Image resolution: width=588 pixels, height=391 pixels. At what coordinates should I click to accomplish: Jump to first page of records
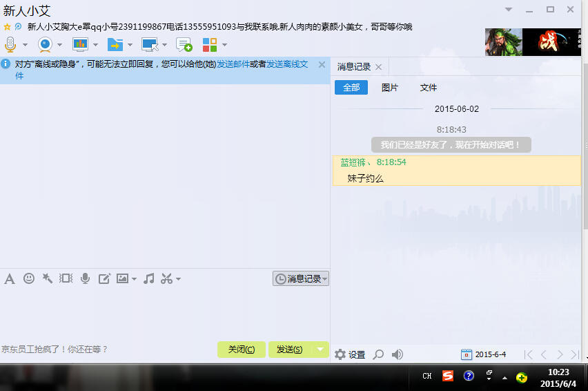529,354
